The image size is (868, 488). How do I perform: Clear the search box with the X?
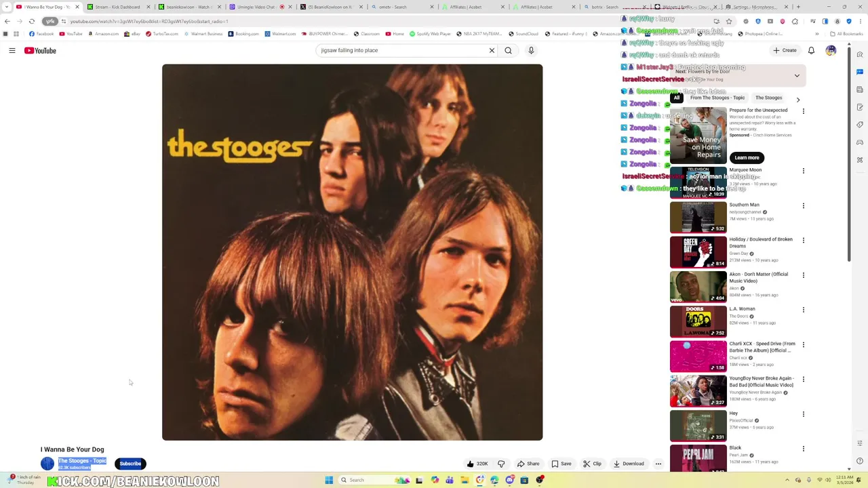click(492, 50)
